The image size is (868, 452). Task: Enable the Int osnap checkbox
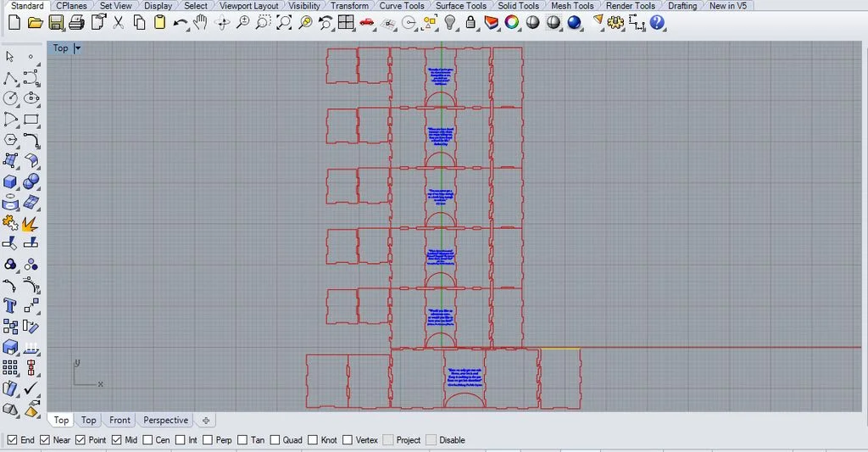pyautogui.click(x=180, y=440)
